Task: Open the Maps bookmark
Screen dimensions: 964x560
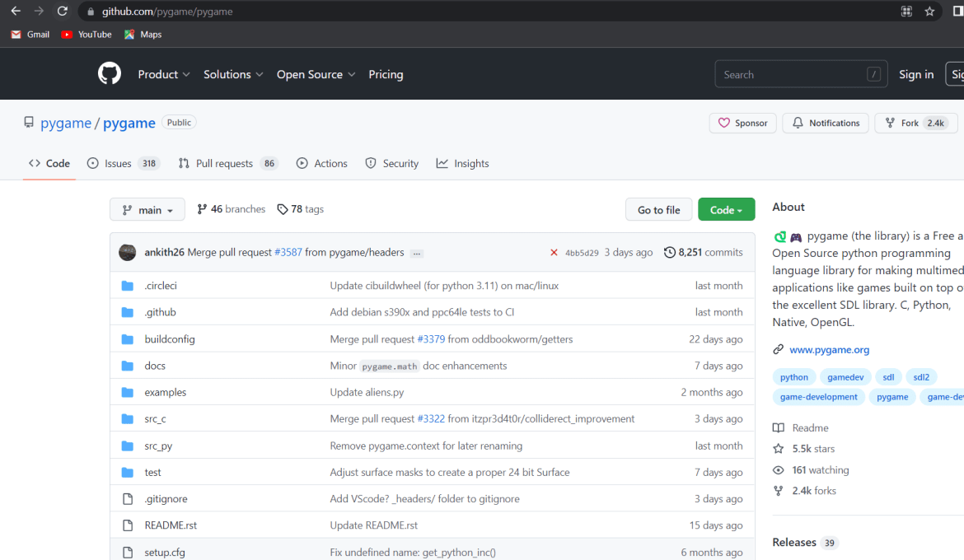Action: coord(143,35)
